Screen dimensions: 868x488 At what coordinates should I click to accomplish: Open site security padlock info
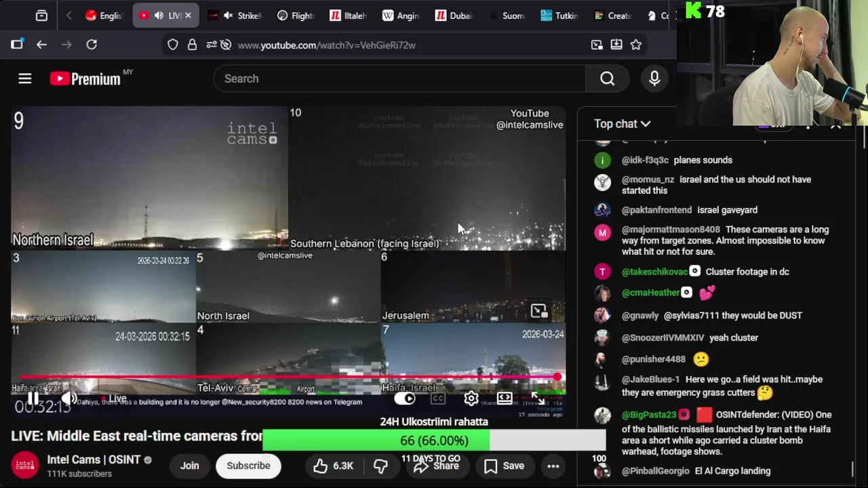(192, 45)
